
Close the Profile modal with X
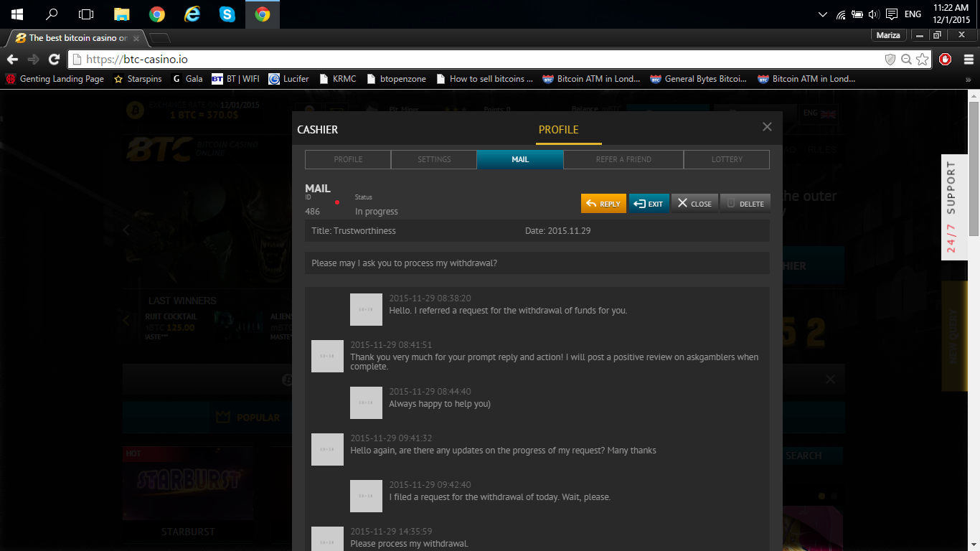point(767,127)
